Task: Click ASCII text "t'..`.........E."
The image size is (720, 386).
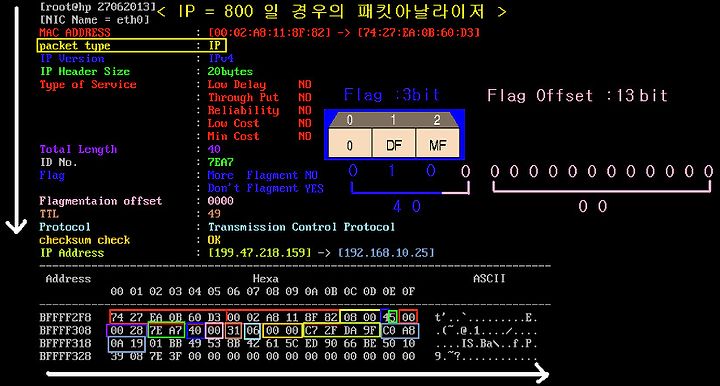Action: (486, 318)
